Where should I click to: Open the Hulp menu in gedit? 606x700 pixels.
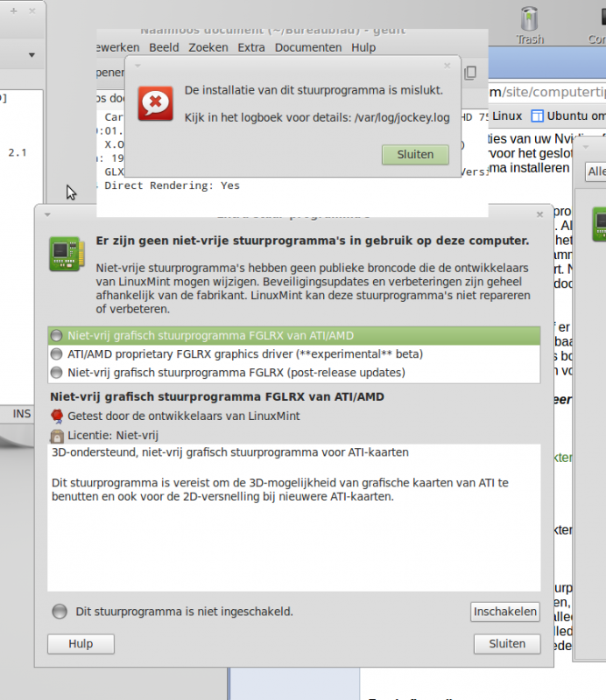point(363,47)
